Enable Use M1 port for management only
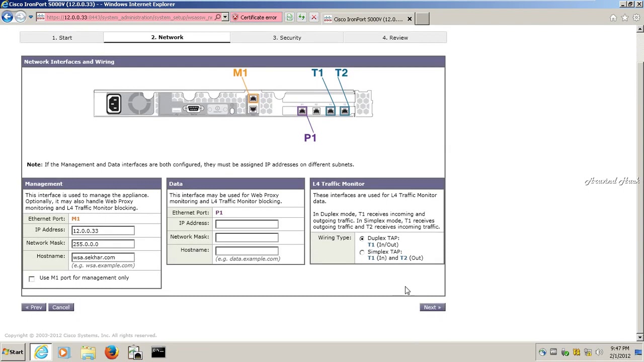 32,279
